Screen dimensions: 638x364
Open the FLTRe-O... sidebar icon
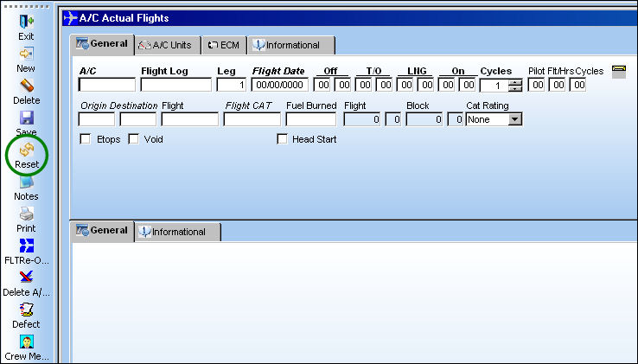click(x=27, y=246)
